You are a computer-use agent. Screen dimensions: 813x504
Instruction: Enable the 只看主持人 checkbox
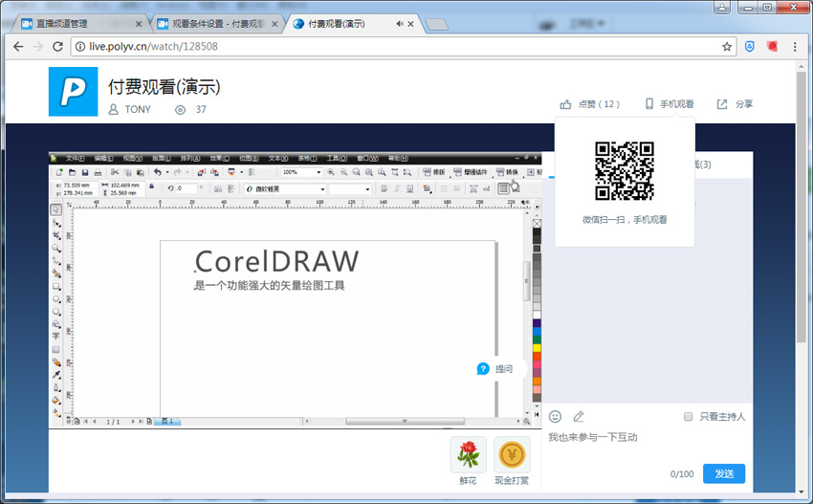coord(689,417)
